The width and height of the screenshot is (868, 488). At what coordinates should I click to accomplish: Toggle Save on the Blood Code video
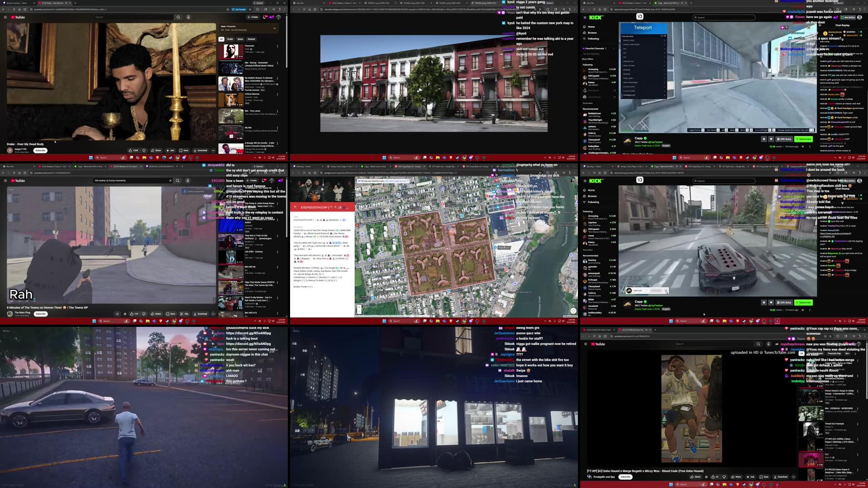tap(764, 477)
